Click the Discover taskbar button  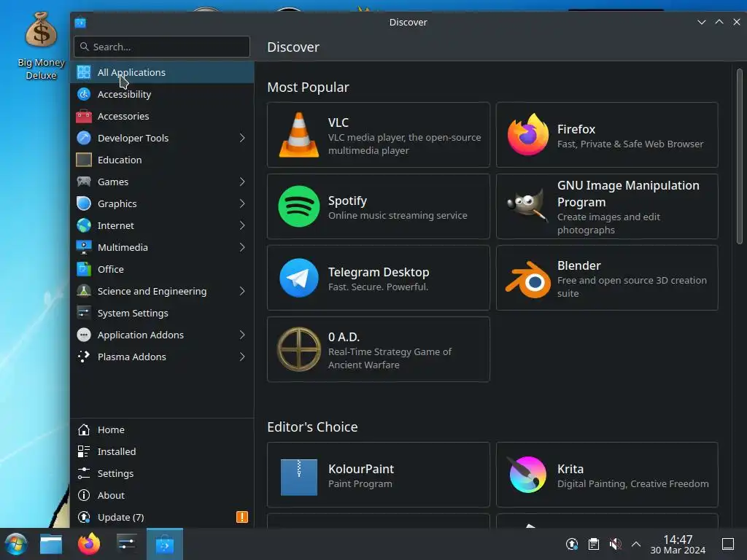165,544
